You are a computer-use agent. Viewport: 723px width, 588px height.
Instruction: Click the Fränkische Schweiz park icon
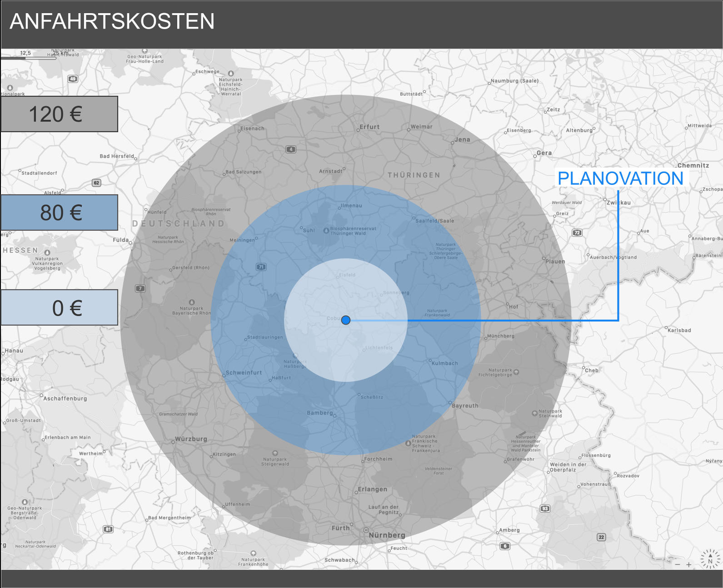pos(408,444)
